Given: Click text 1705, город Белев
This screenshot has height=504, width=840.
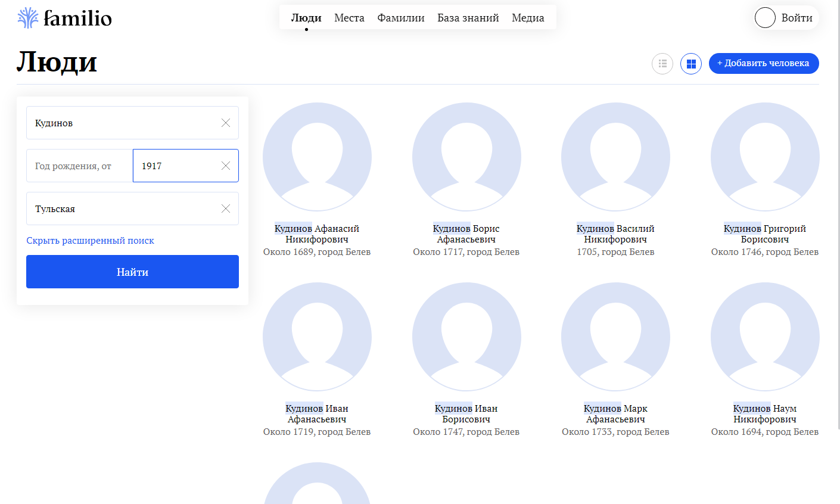Looking at the screenshot, I should coord(615,252).
